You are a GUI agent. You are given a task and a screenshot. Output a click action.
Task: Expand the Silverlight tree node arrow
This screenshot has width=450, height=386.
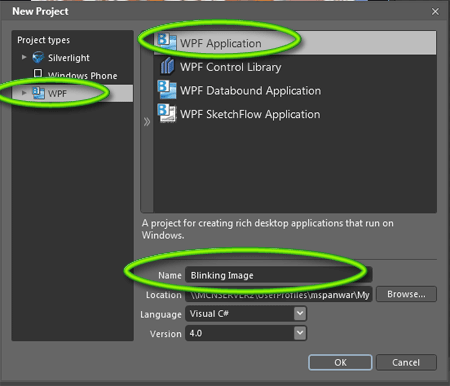[x=24, y=57]
